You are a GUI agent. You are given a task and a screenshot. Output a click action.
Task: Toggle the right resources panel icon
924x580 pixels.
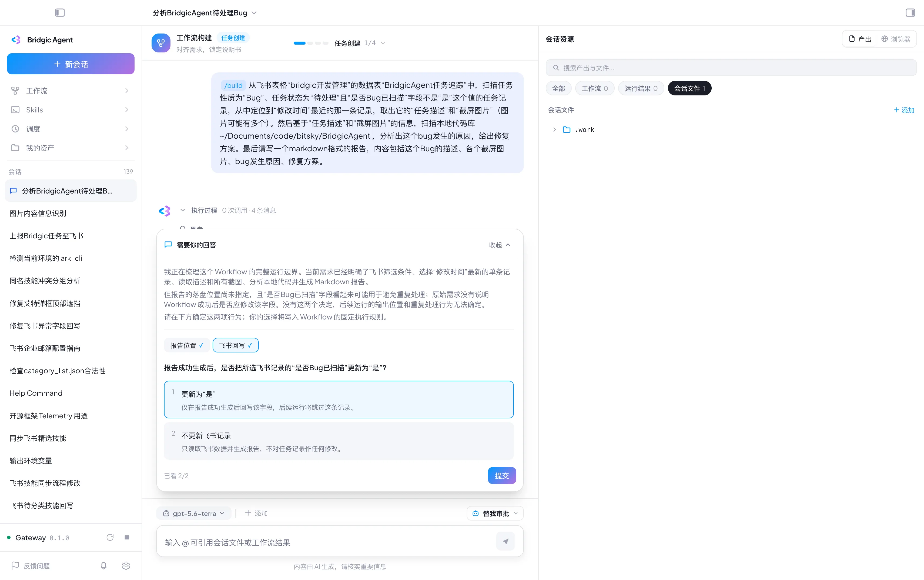point(910,13)
